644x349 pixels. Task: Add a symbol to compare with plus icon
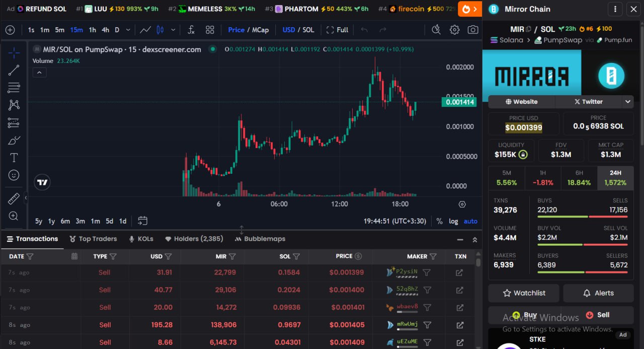[x=10, y=30]
